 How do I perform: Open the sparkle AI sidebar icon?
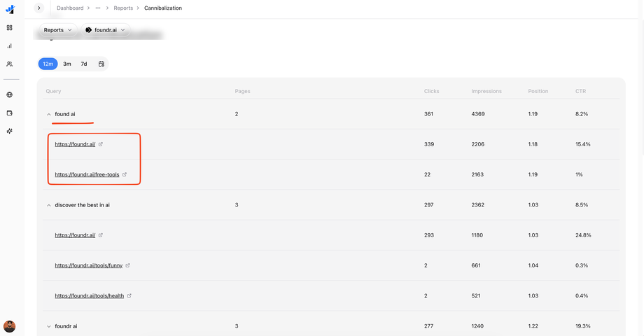9,131
